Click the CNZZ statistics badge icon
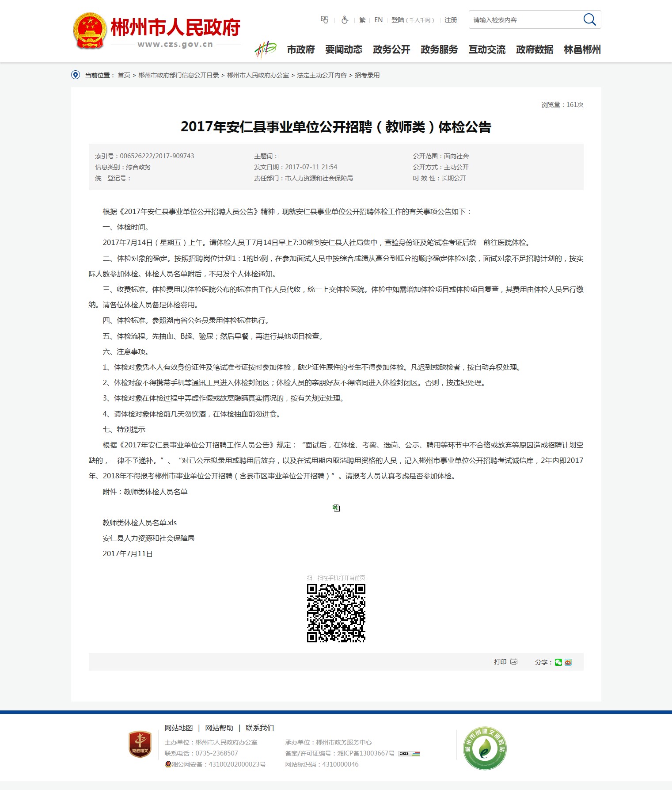The image size is (672, 790). [409, 753]
